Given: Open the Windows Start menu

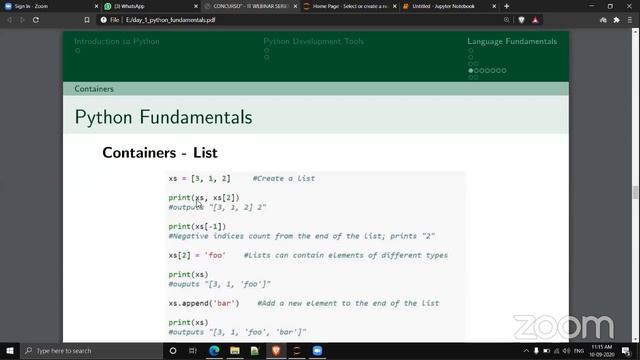Looking at the screenshot, I should [10, 351].
